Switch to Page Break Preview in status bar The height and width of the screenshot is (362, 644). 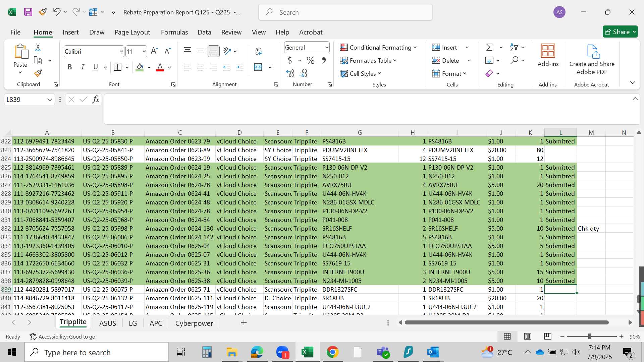548,336
